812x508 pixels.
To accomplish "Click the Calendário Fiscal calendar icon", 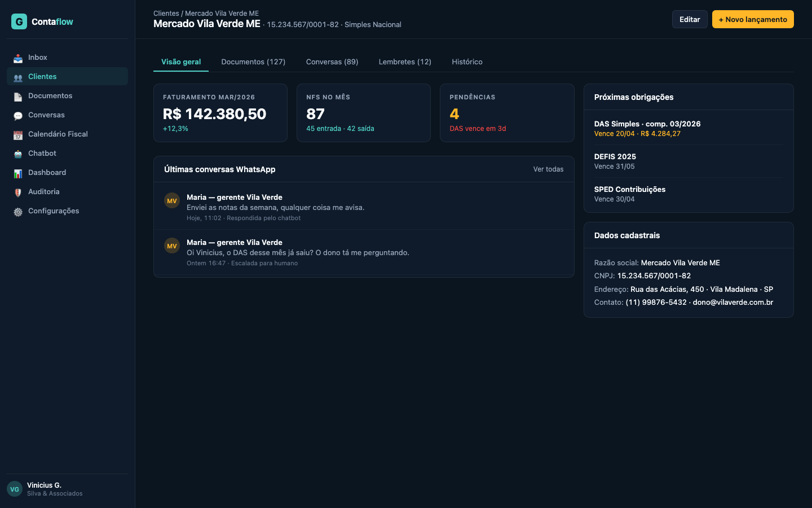I will [18, 135].
